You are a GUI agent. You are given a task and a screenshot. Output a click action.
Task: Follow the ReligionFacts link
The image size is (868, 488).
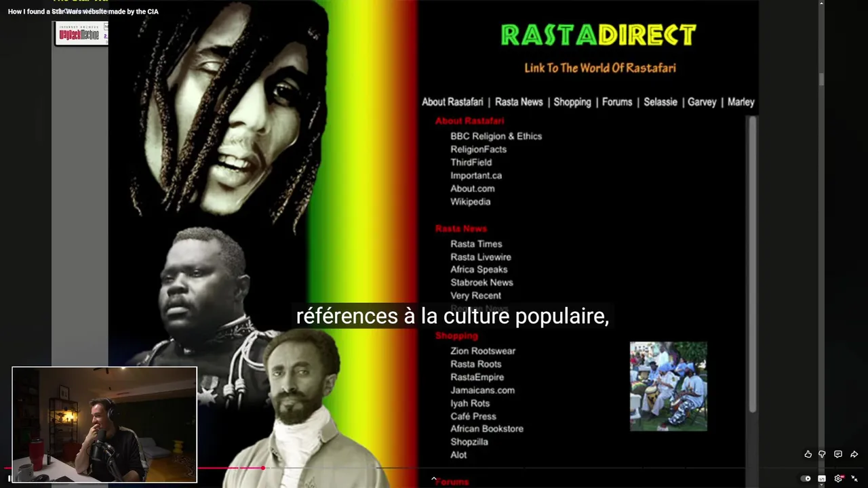point(478,149)
